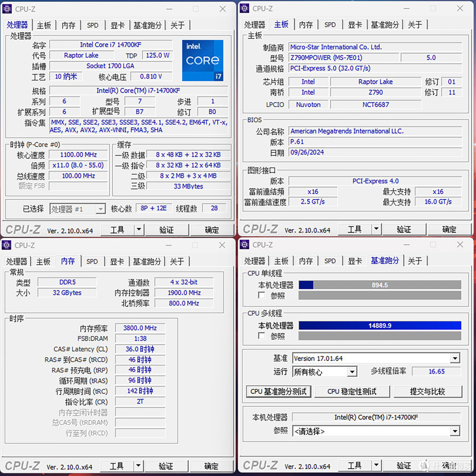
Task: Click the CPU-Z logo icon in the processor window title bar
Action: tap(7, 9)
